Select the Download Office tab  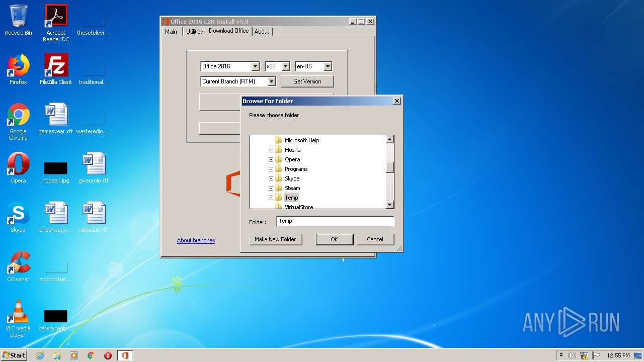coord(229,31)
